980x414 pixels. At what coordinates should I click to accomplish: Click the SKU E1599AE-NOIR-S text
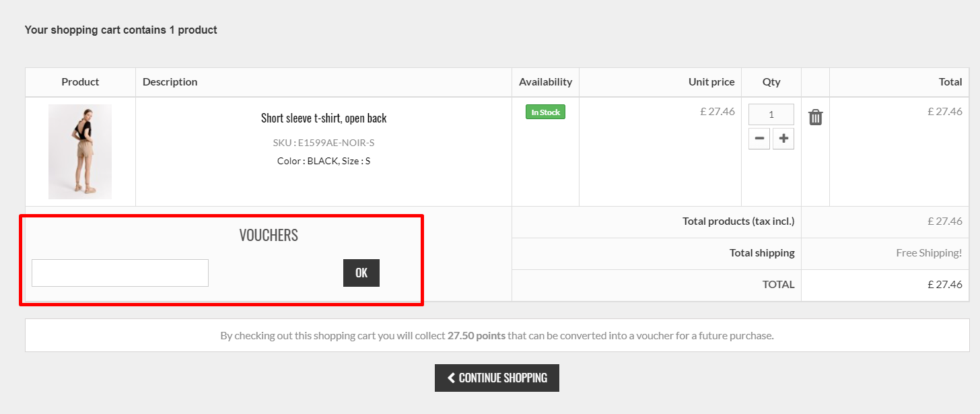[x=324, y=143]
